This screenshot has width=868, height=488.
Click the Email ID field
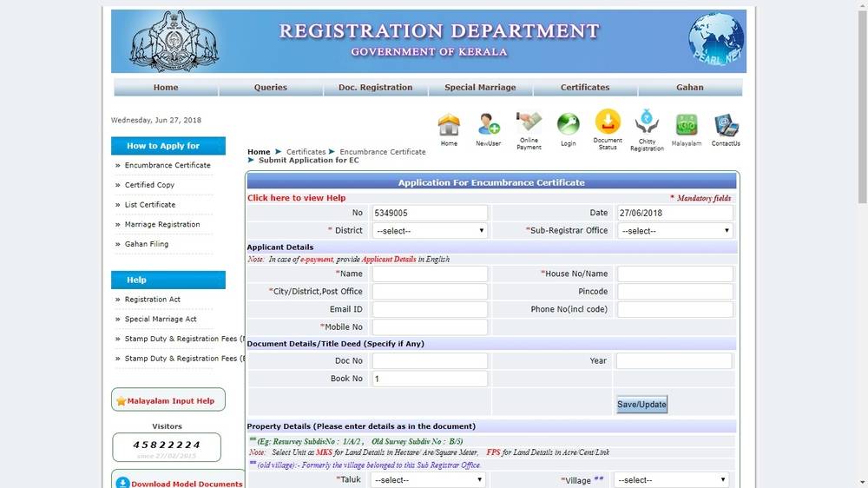click(430, 309)
